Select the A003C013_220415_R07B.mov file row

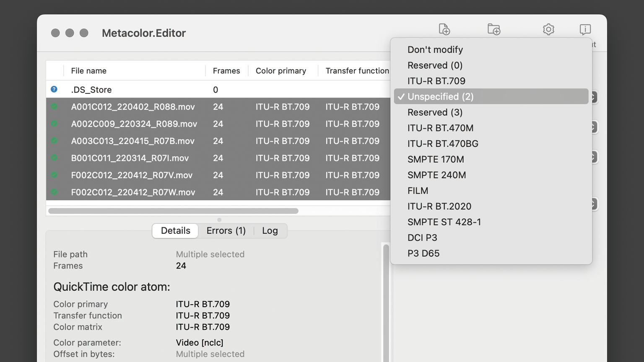(x=133, y=141)
